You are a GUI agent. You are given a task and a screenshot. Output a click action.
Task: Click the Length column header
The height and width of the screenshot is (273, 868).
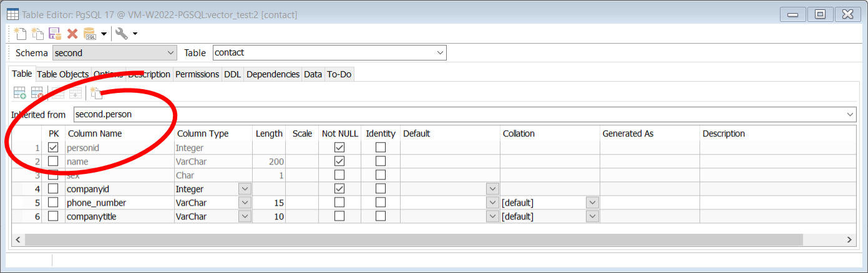[x=269, y=133]
